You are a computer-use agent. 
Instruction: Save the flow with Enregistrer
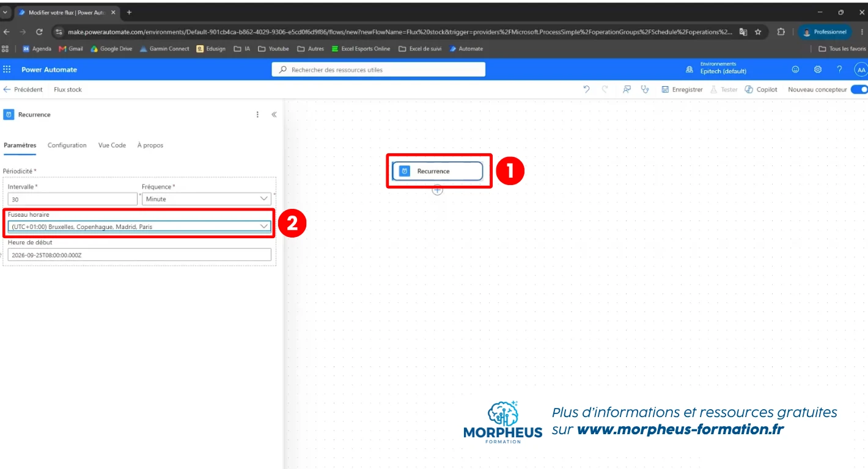click(682, 89)
